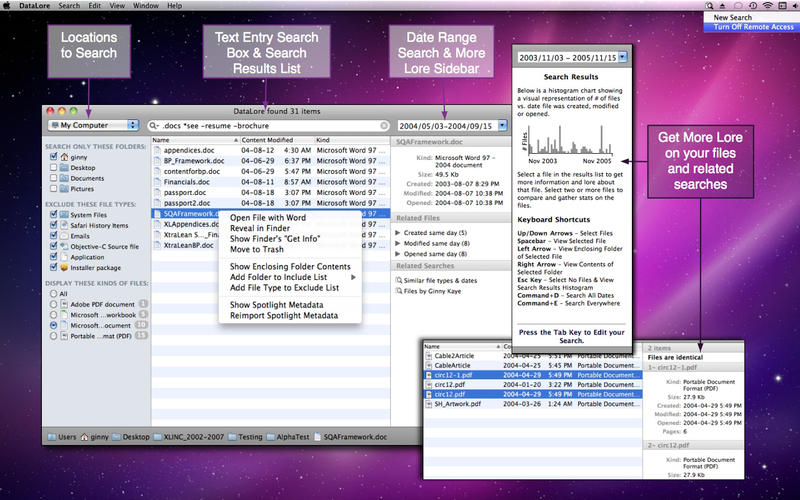Click Desktop in the path bar
The width and height of the screenshot is (800, 500).
tap(136, 437)
